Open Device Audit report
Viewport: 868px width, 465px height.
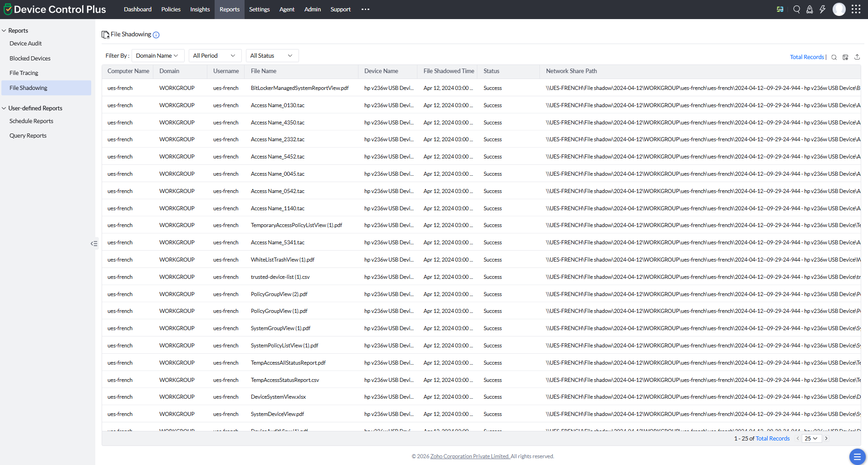[x=25, y=44]
